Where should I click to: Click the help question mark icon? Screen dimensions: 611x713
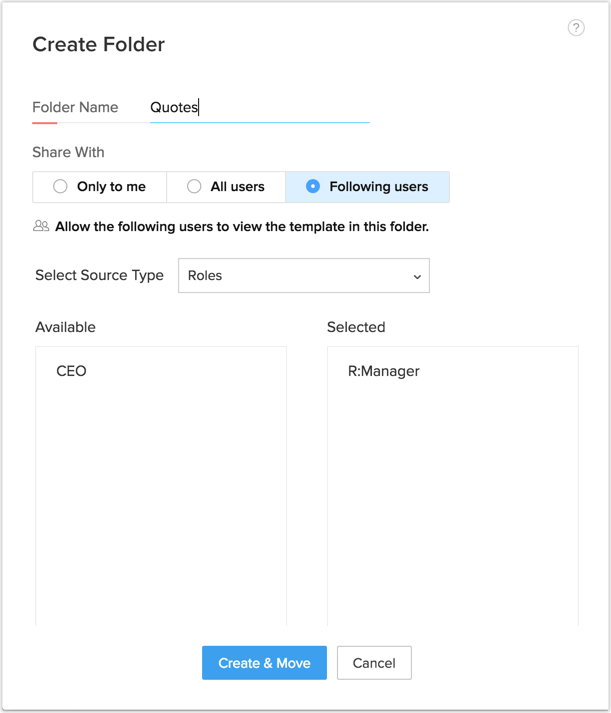pyautogui.click(x=576, y=28)
